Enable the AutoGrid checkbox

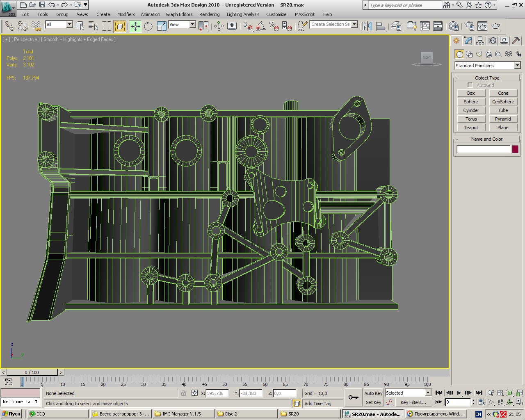point(470,85)
